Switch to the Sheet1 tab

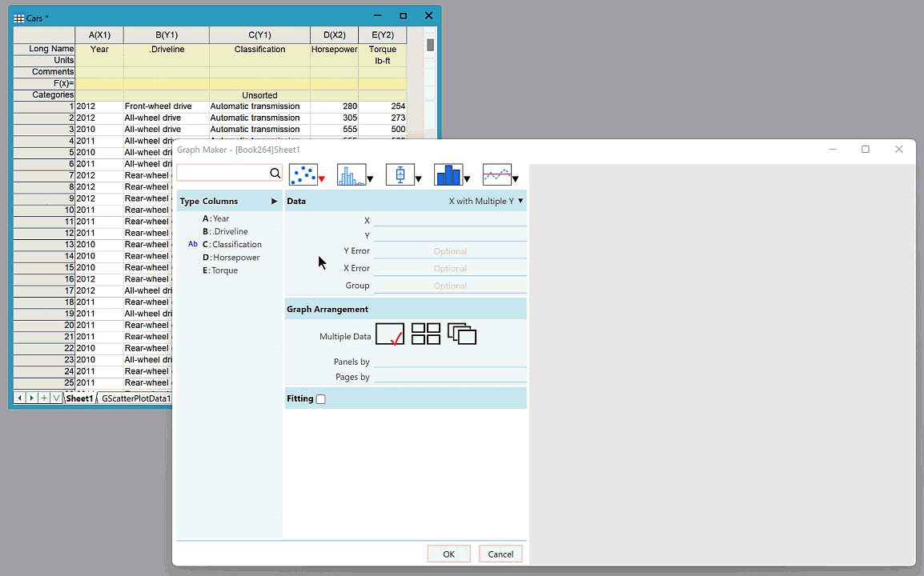pos(79,398)
